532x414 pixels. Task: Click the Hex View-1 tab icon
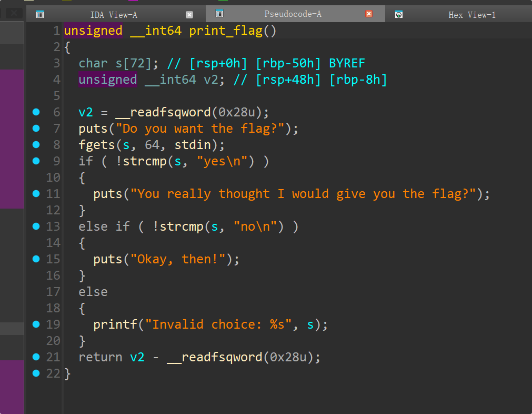(x=399, y=15)
